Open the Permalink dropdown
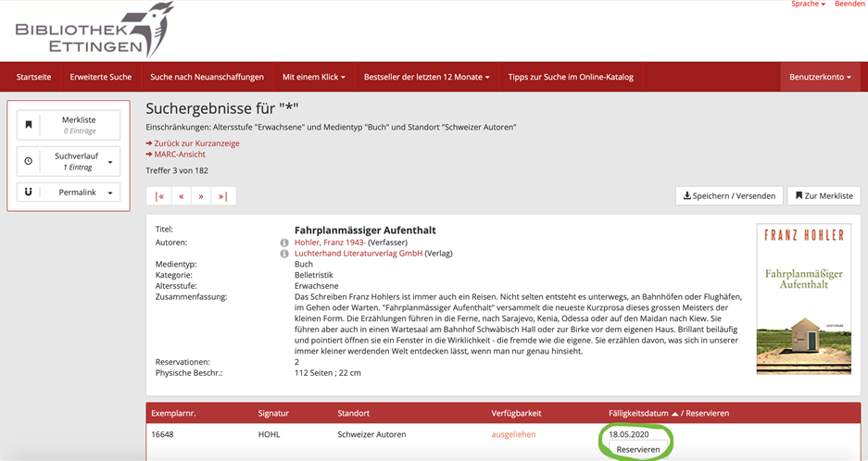Viewport: 868px width, 461px height. [69, 193]
